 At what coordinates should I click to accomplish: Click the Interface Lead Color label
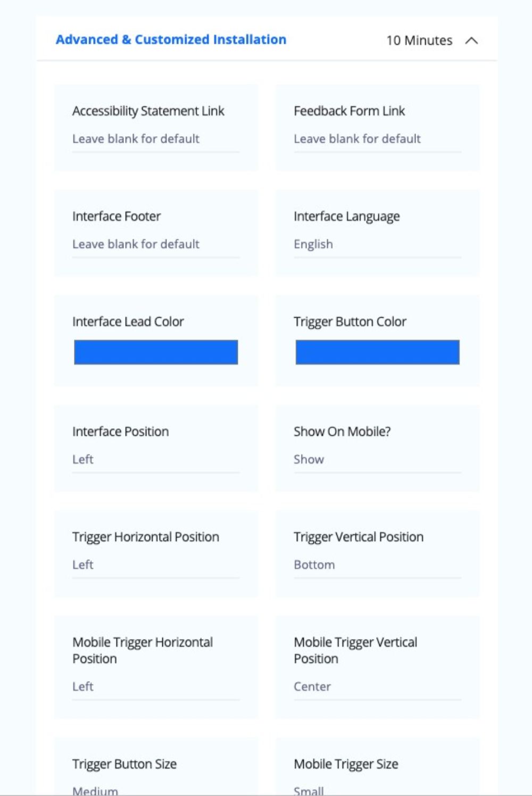click(128, 321)
